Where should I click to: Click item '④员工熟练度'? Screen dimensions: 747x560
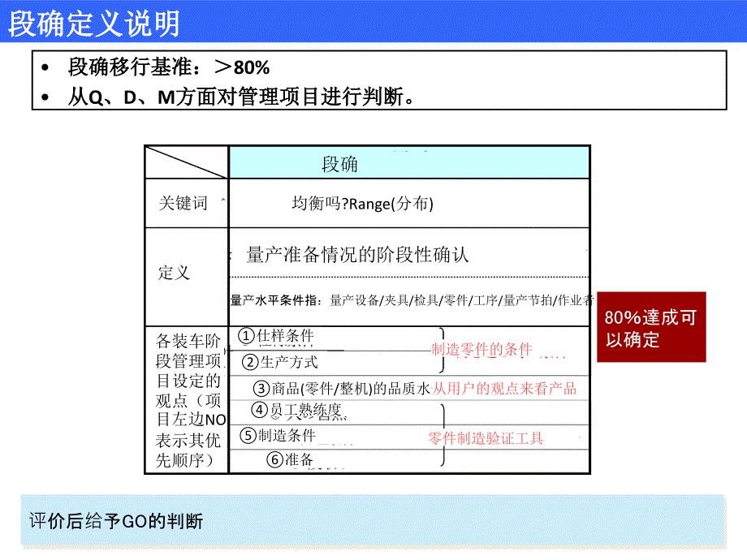click(298, 411)
